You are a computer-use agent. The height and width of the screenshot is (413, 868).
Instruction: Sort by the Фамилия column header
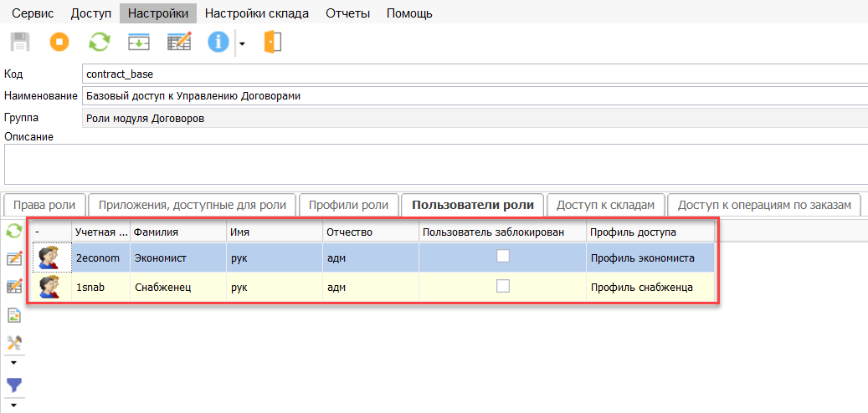coord(178,232)
